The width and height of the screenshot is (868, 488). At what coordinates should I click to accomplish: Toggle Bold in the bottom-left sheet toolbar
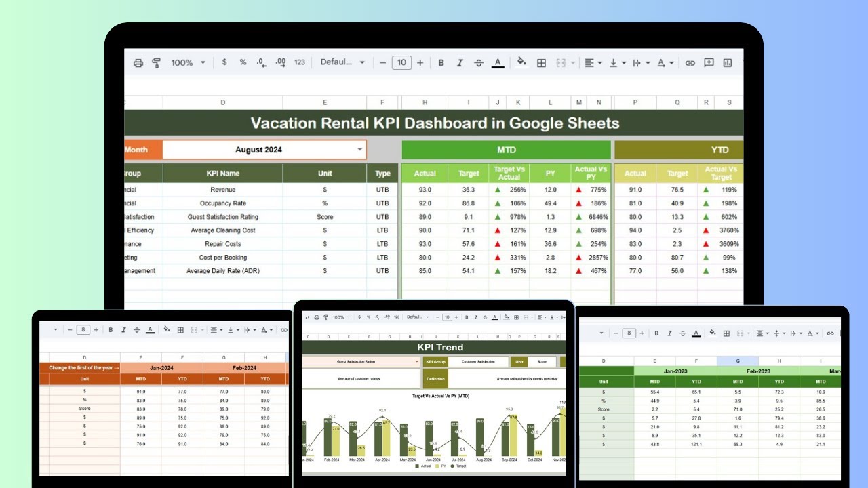109,330
